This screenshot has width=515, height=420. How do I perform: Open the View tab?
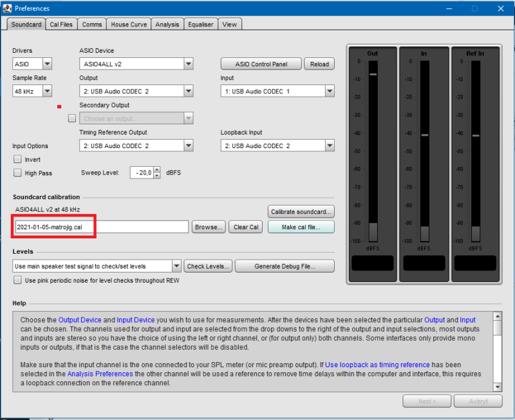point(230,24)
